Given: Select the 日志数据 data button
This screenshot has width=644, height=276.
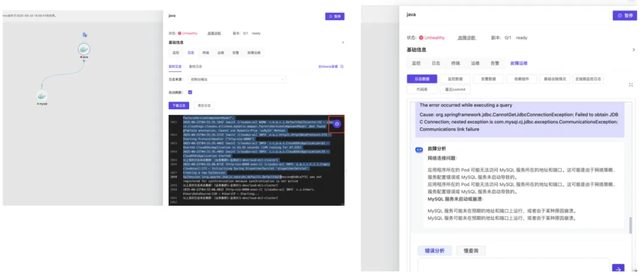Looking at the screenshot, I should pyautogui.click(x=422, y=79).
